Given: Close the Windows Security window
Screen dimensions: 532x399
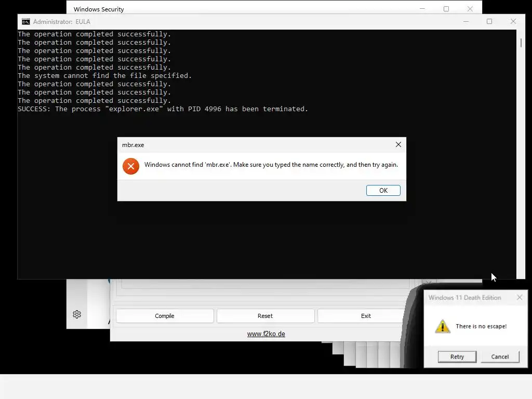Looking at the screenshot, I should tap(470, 9).
